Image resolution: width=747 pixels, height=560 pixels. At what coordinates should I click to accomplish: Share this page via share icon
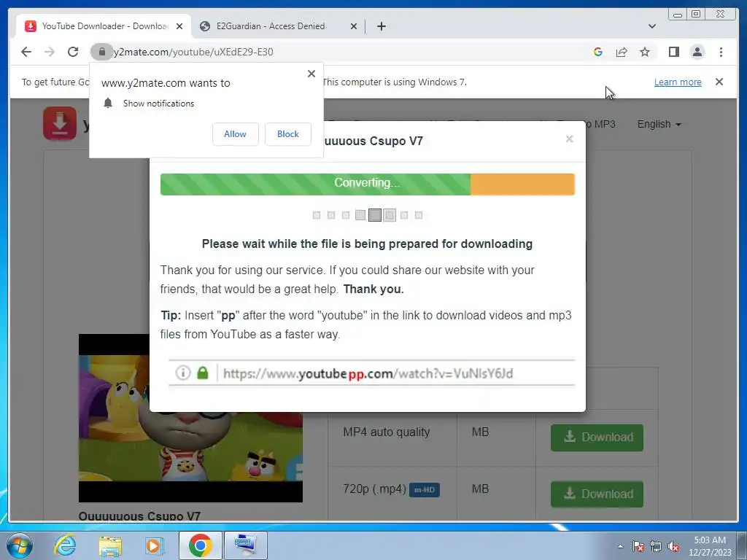click(x=622, y=52)
